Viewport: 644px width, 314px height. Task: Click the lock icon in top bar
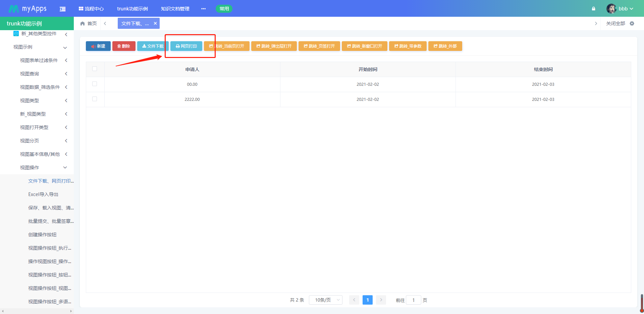coord(593,9)
